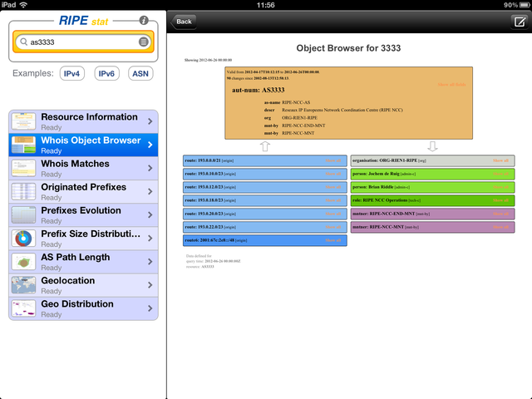Tap the Whois Object Browser thumbnail
The width and height of the screenshot is (532, 399).
(23, 145)
